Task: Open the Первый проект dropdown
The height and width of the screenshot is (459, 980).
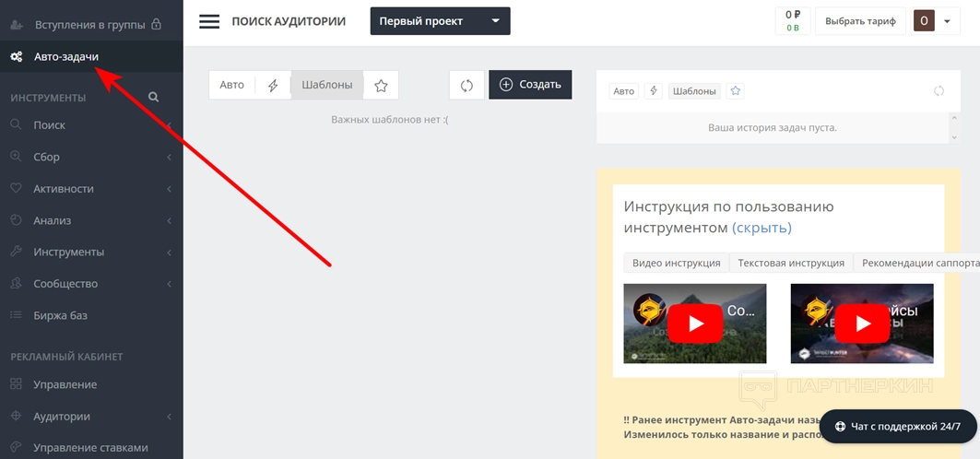Action: click(440, 21)
